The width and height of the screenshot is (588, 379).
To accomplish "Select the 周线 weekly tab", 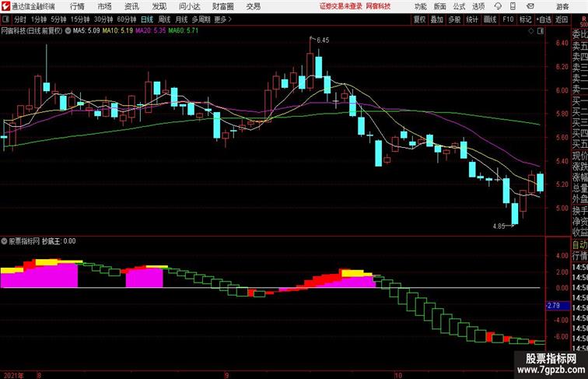I will (x=164, y=19).
